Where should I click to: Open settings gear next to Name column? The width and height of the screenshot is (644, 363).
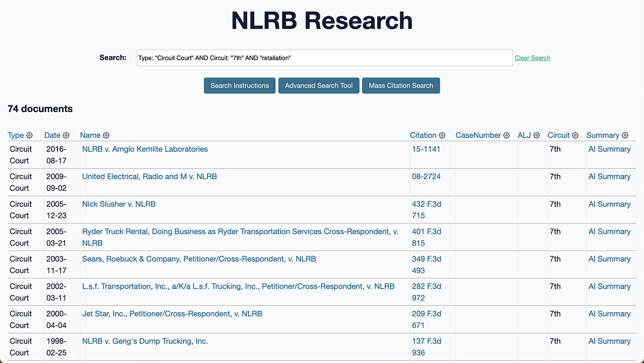click(x=106, y=135)
